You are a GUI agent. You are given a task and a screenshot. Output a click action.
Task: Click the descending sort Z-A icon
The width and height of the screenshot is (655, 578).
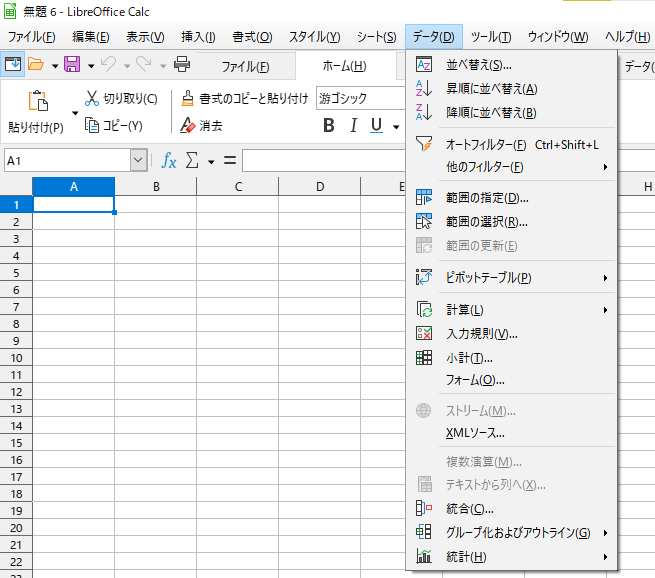point(424,112)
